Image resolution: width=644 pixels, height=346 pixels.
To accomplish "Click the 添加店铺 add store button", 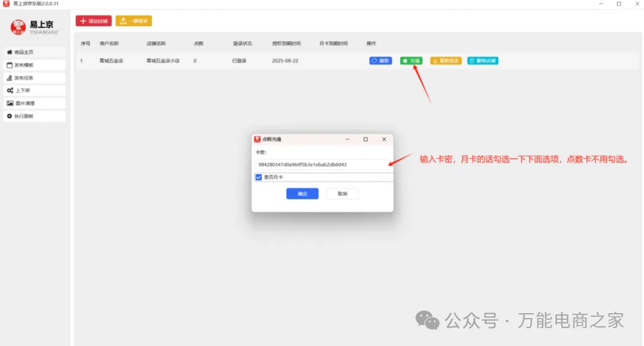I will 94,21.
